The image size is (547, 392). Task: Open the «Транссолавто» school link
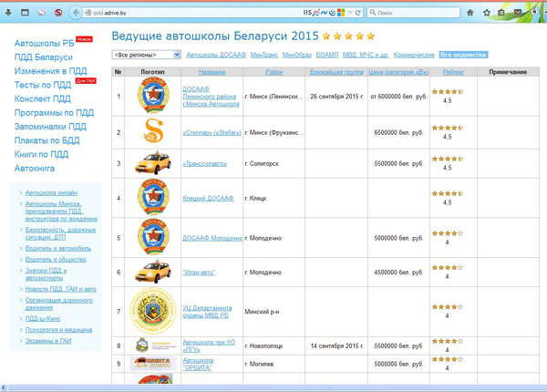(205, 163)
